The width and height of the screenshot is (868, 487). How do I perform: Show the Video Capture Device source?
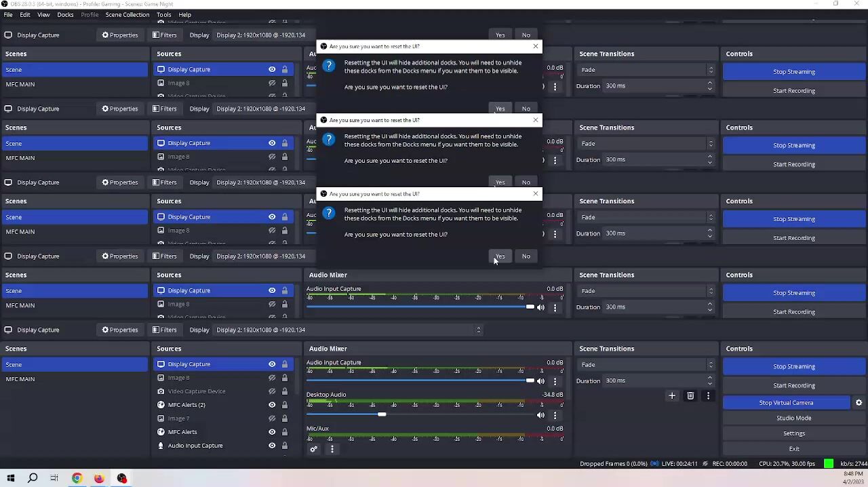click(x=272, y=391)
